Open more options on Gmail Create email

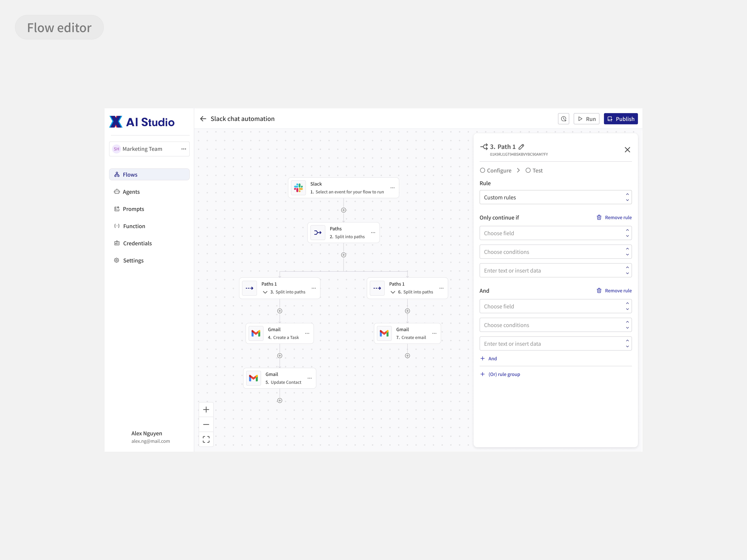coord(434,334)
